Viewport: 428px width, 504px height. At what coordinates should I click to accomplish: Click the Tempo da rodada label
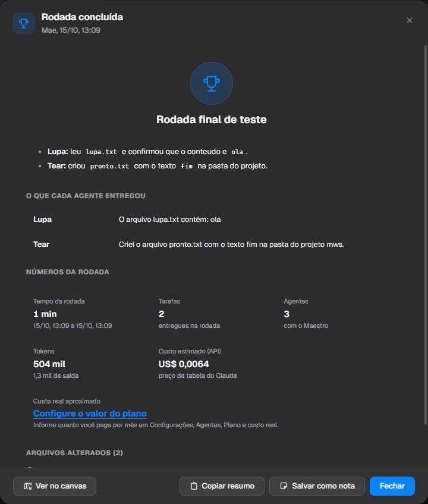pyautogui.click(x=59, y=301)
